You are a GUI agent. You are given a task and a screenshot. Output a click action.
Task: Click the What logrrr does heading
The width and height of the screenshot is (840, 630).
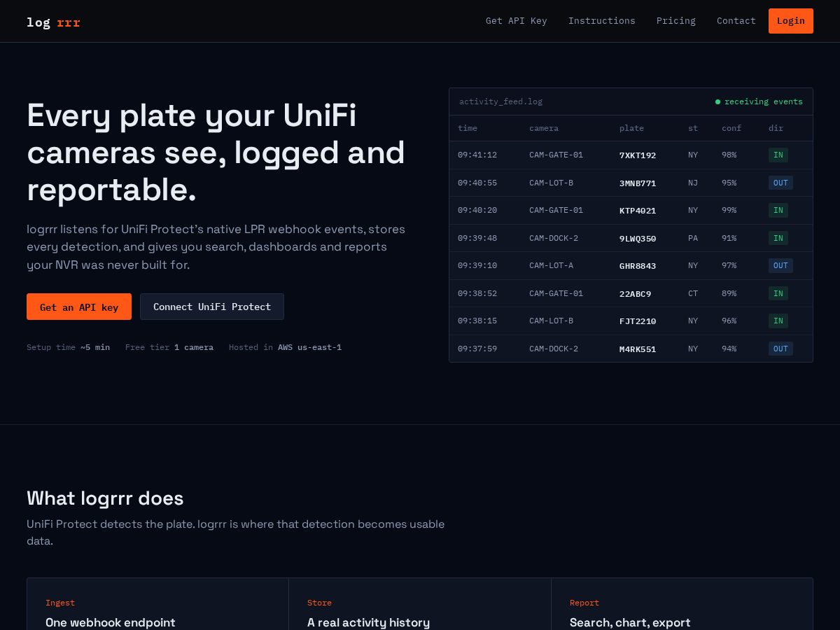click(x=105, y=498)
